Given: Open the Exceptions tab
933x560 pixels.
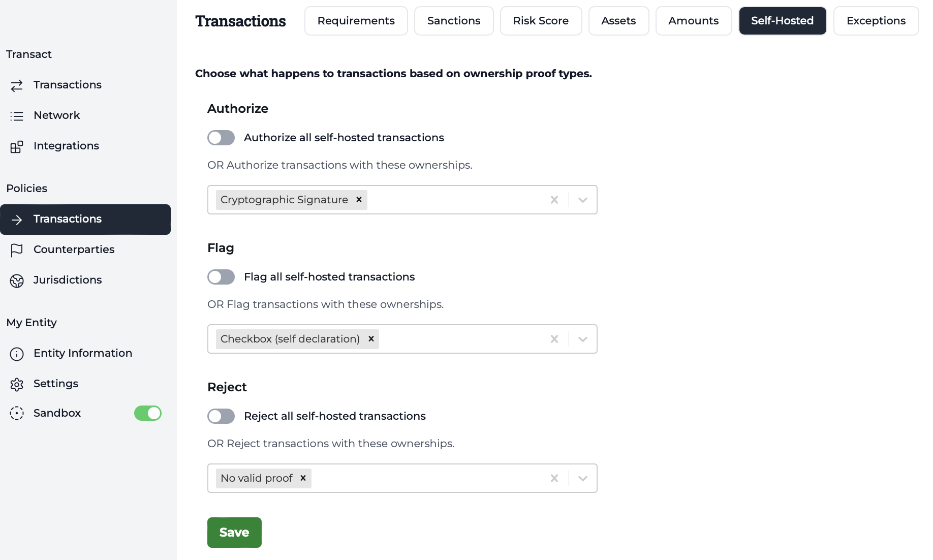Looking at the screenshot, I should [x=876, y=21].
